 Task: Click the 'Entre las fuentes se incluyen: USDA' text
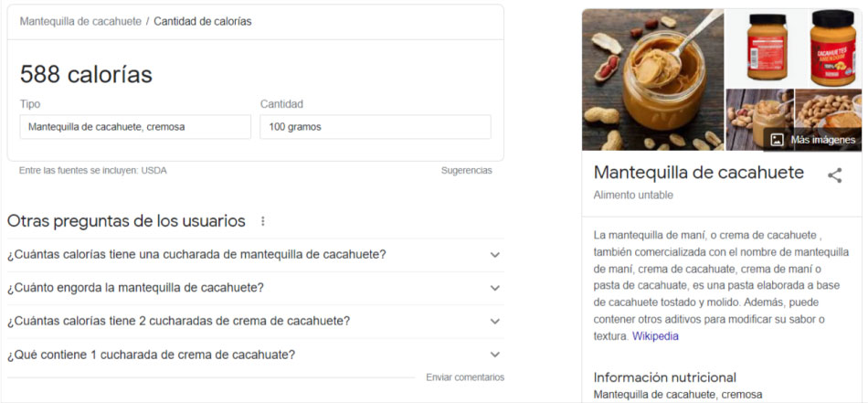(93, 171)
